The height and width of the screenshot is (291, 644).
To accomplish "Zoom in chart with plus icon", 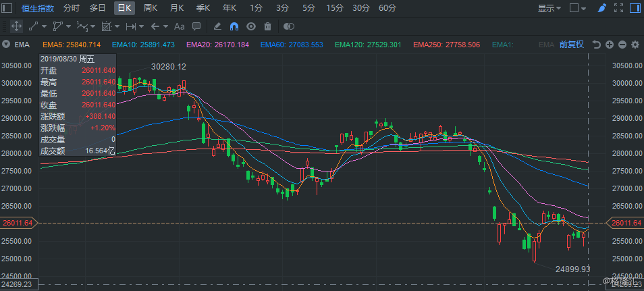I will (610, 45).
